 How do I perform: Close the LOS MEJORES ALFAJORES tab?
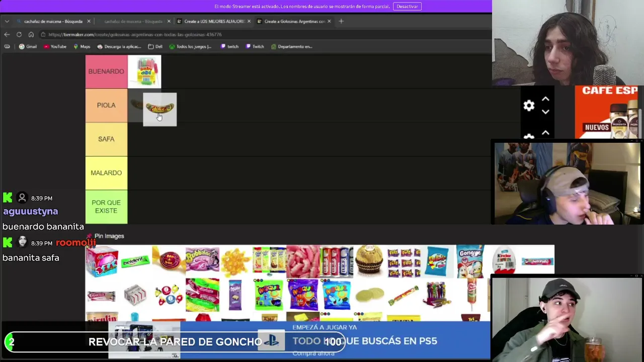click(249, 21)
